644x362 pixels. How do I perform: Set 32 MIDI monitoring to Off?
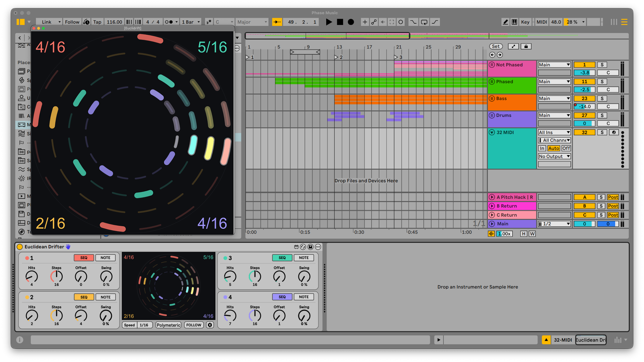[566, 148]
